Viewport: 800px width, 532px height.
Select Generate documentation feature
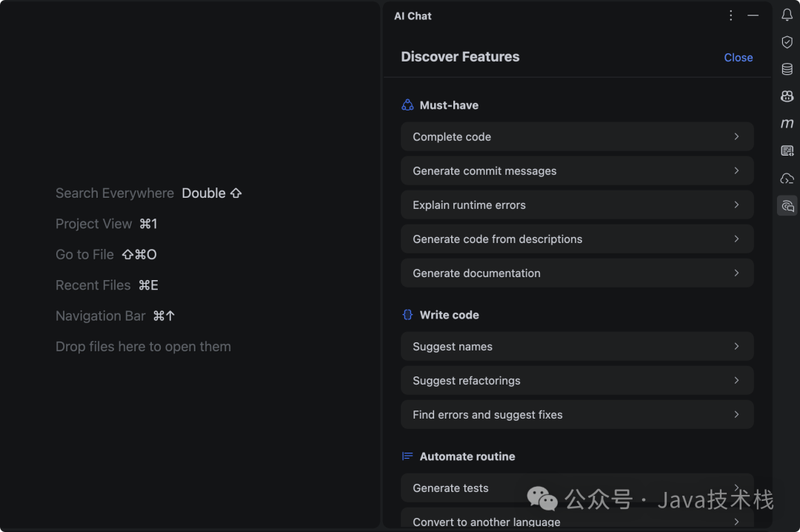pos(577,273)
